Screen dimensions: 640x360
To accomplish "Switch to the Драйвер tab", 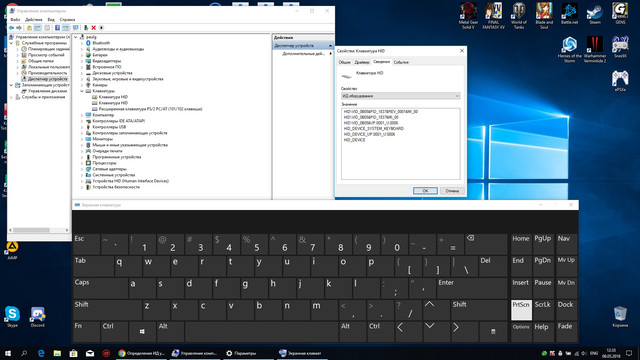I will (x=362, y=62).
